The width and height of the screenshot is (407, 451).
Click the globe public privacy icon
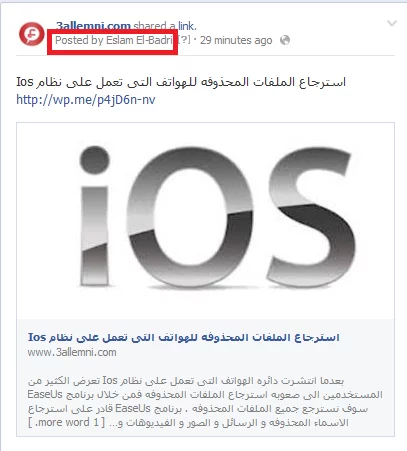285,40
